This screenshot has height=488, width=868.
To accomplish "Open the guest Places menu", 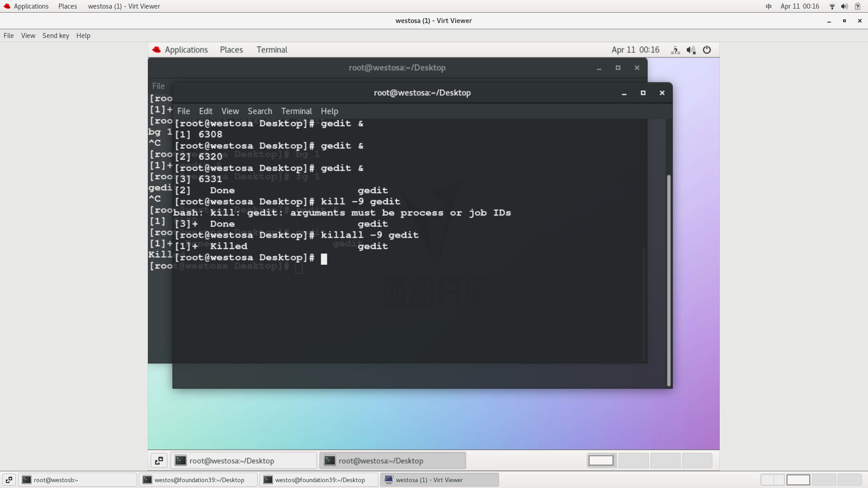I will [x=231, y=50].
